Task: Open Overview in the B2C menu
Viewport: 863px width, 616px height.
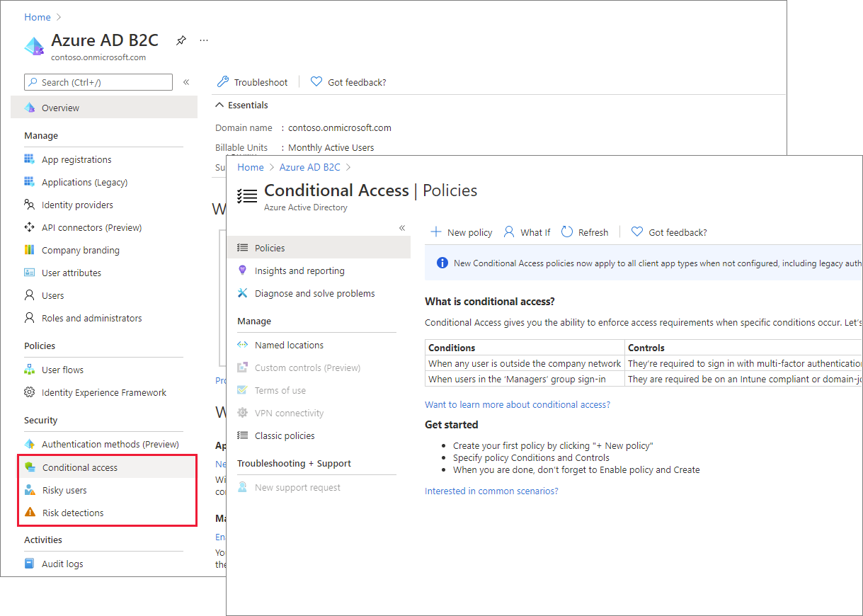Action: point(104,108)
